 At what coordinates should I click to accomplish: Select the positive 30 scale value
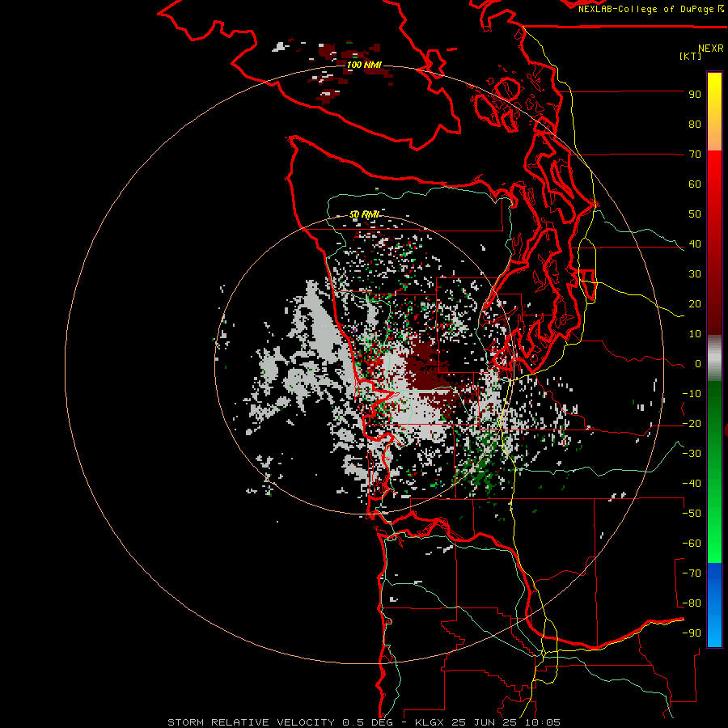coord(695,274)
